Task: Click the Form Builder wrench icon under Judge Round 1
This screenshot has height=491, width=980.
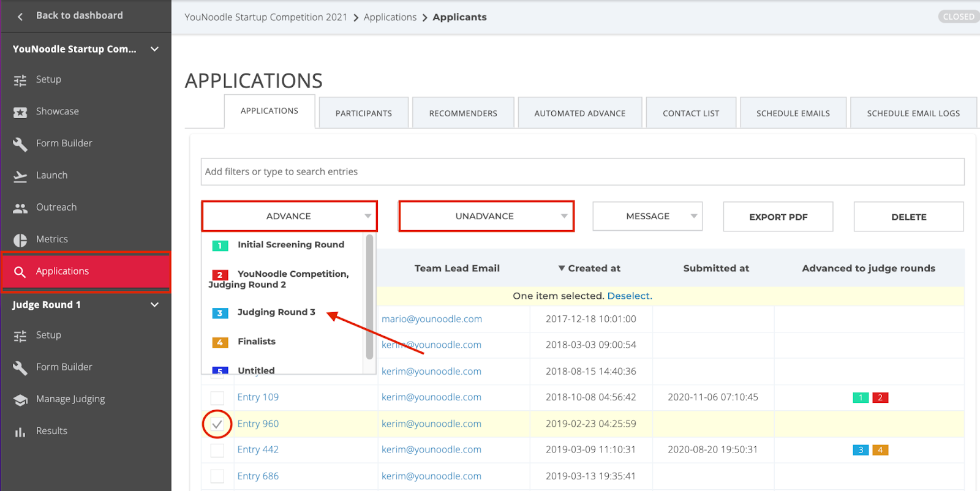Action: (20, 368)
